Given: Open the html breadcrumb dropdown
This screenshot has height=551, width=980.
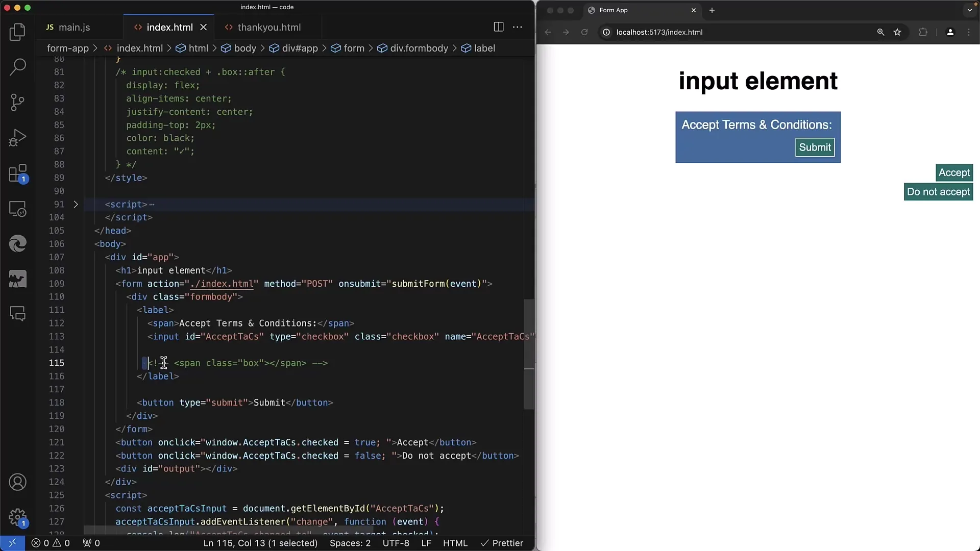Looking at the screenshot, I should tap(192, 48).
